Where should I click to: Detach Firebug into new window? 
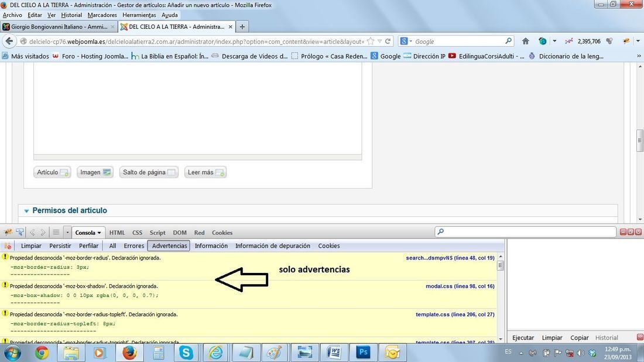[631, 232]
